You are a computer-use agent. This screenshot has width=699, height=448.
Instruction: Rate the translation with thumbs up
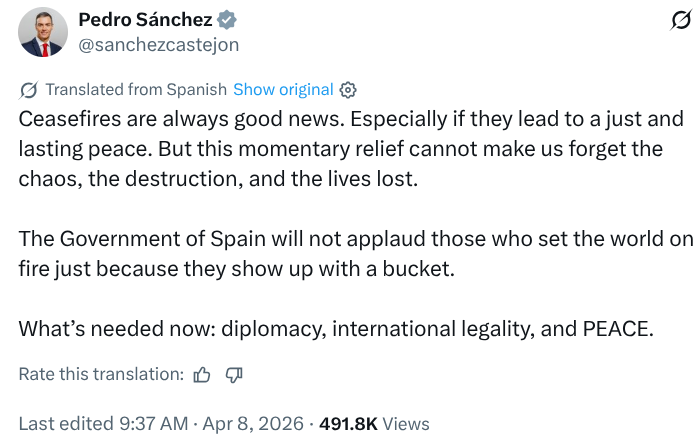pos(202,375)
